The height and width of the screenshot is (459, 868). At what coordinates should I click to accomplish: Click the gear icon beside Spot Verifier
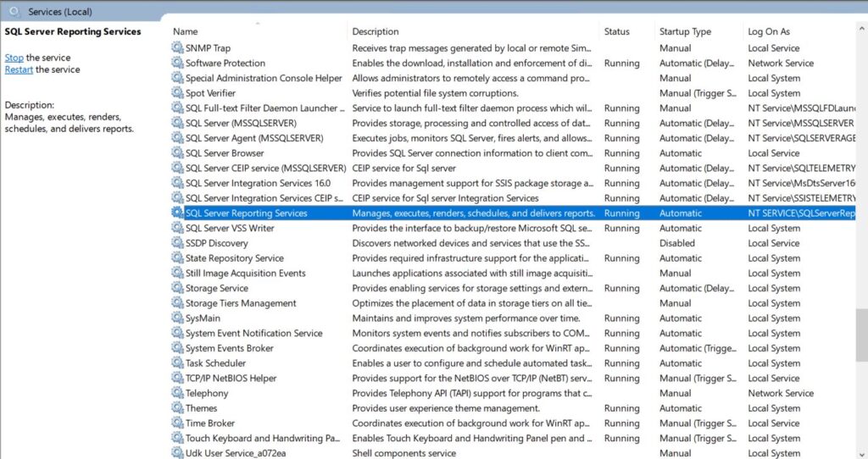[177, 92]
